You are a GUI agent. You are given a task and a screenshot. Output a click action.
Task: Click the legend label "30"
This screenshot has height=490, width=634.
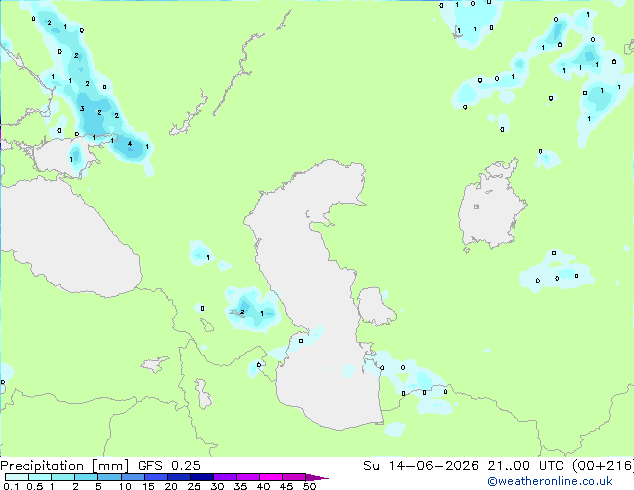[217, 486]
